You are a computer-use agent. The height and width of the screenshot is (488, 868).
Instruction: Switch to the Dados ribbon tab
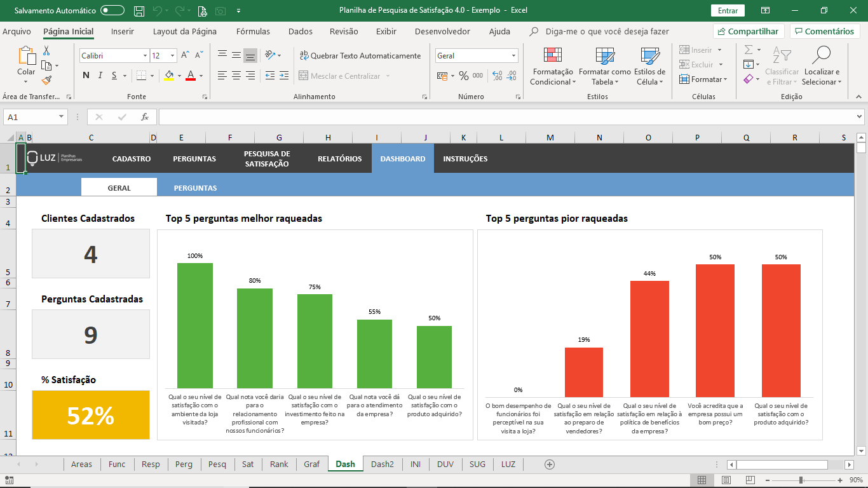pyautogui.click(x=301, y=32)
